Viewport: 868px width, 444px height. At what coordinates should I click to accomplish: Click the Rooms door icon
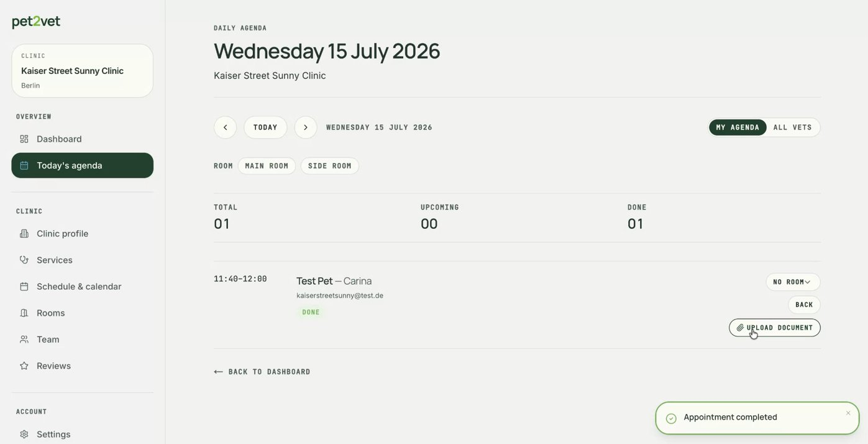24,313
